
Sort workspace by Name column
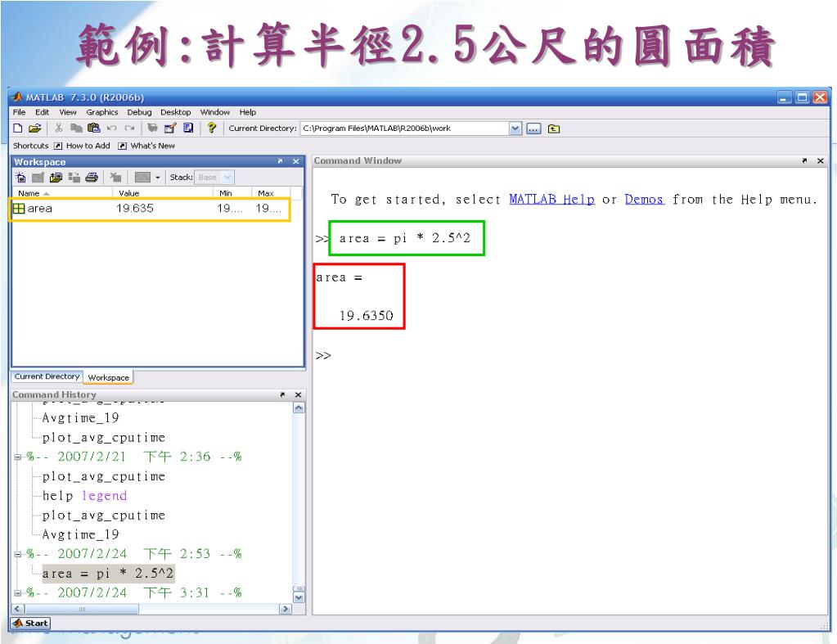point(61,193)
